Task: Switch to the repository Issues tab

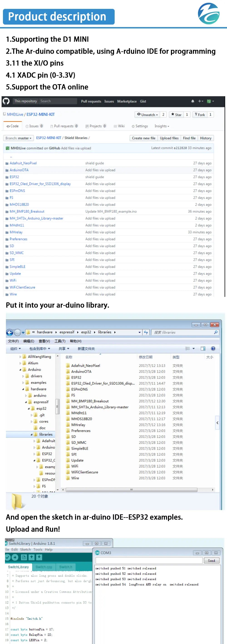Action: point(34,126)
